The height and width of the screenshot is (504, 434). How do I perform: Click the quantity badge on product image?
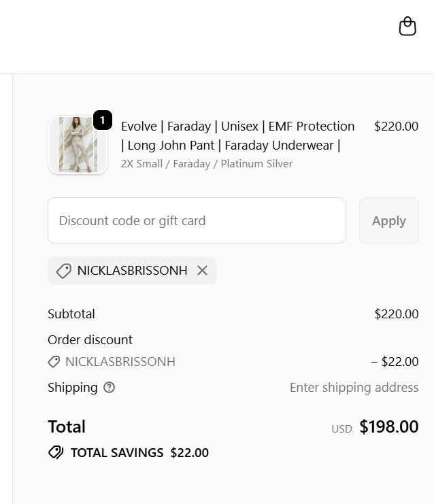102,120
